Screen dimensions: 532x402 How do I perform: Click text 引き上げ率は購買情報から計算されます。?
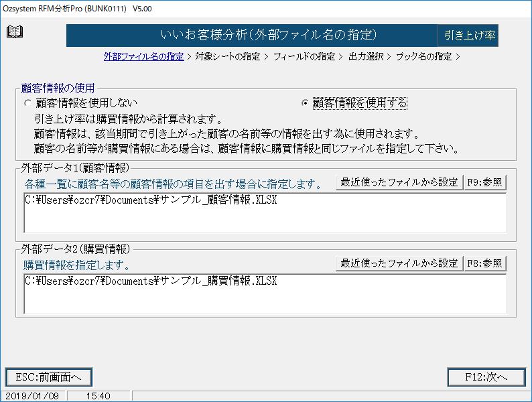[x=128, y=119]
